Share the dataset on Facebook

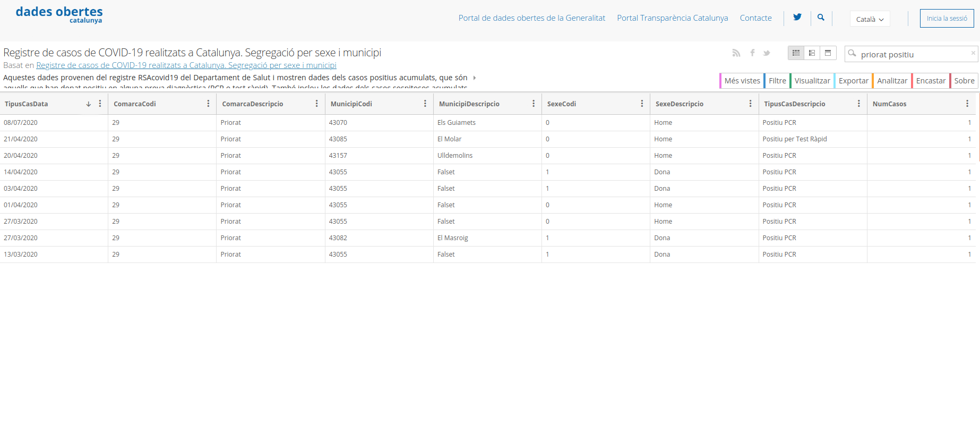pyautogui.click(x=752, y=53)
